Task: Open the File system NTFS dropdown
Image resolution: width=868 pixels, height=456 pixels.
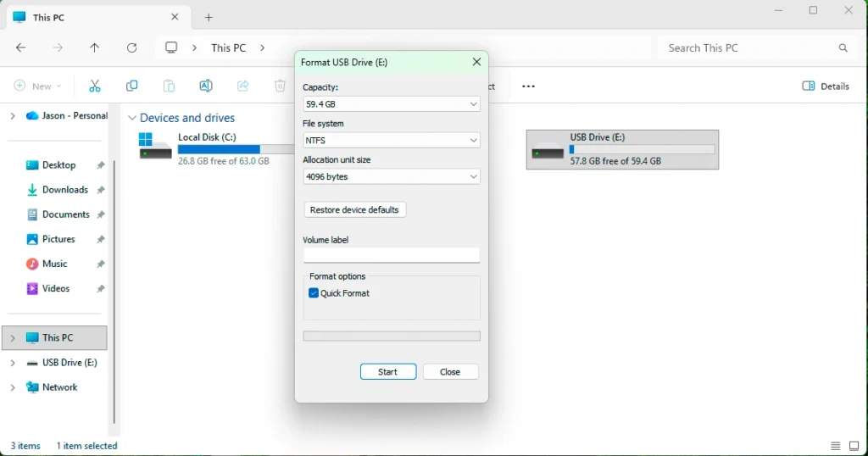Action: [392, 141]
